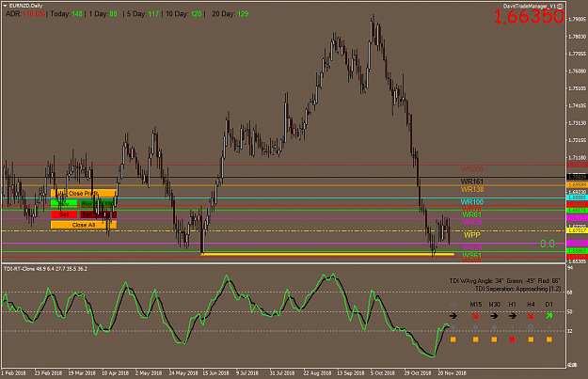Image resolution: width=588 pixels, height=379 pixels.
Task: Click the bright red Sell button
Action: click(64, 214)
